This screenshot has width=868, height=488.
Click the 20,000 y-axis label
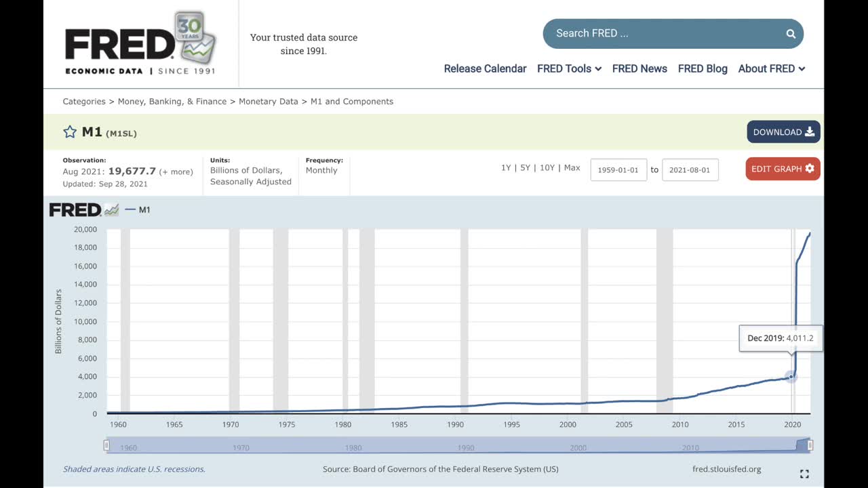pos(85,229)
